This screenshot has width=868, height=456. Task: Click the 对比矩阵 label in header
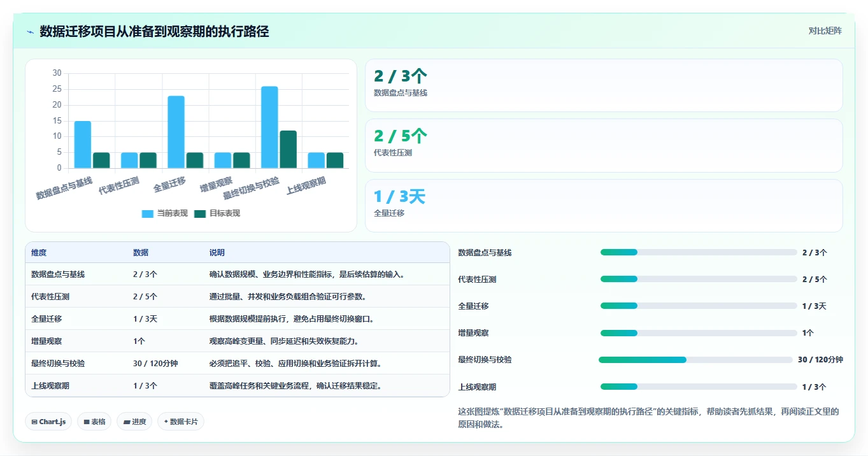click(x=825, y=31)
